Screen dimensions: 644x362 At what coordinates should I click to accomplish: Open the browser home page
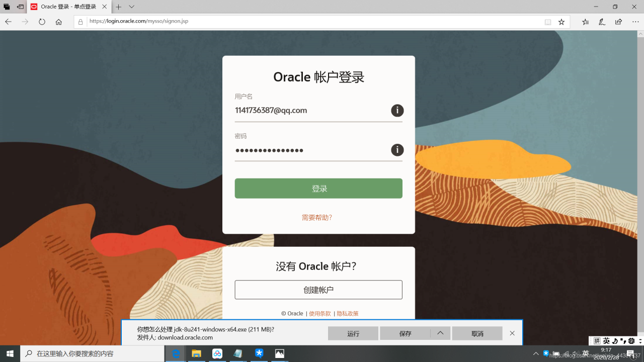tap(58, 22)
